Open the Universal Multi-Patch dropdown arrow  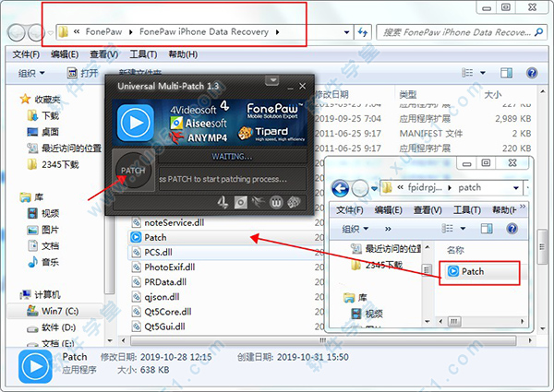(272, 80)
